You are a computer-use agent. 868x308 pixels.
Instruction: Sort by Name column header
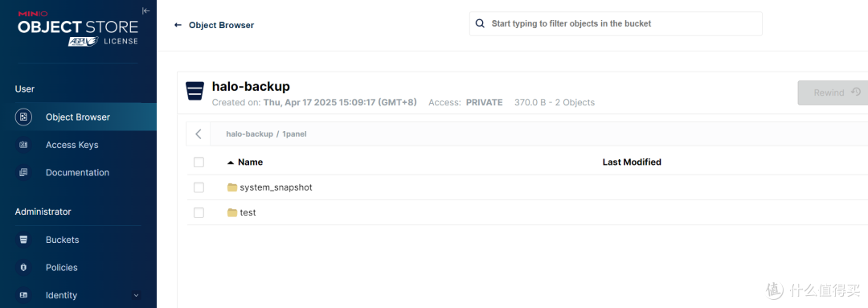click(x=250, y=162)
